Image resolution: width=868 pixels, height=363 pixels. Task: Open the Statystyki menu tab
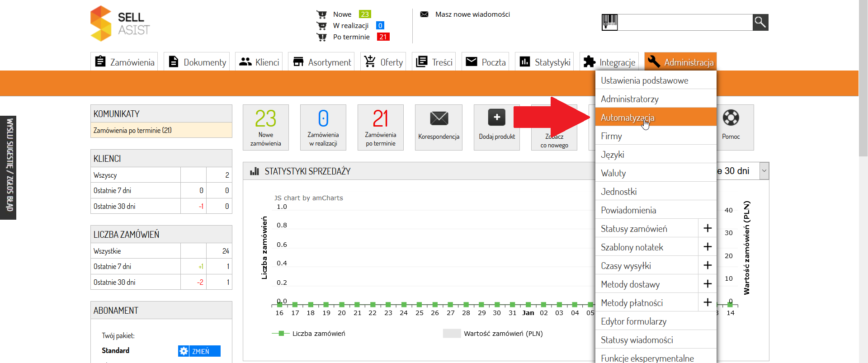544,62
